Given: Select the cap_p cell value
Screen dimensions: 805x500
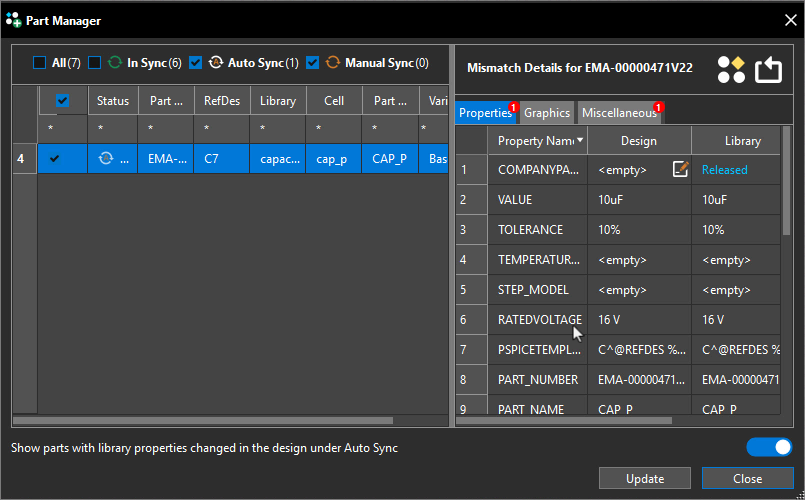Looking at the screenshot, I should pos(334,159).
